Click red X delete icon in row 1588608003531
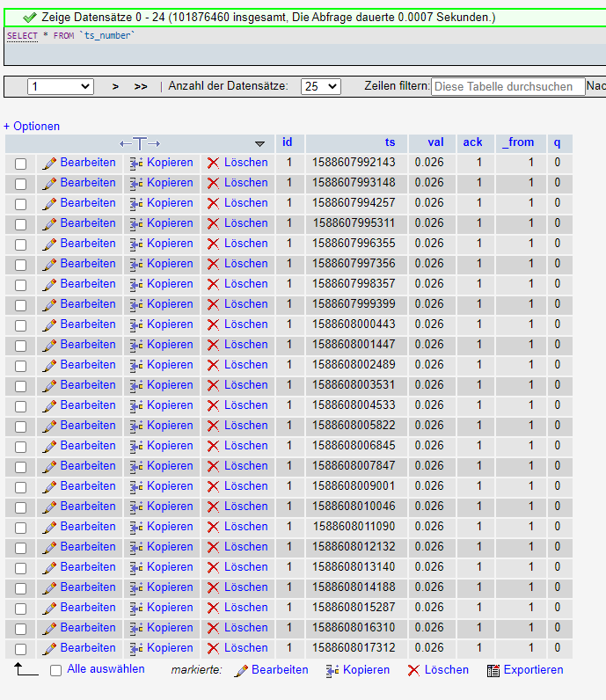 (x=213, y=386)
